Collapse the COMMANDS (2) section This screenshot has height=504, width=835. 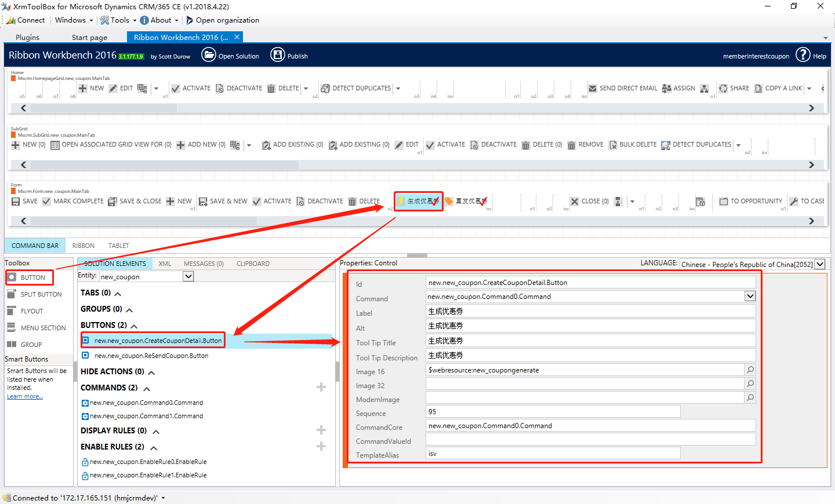coord(147,389)
